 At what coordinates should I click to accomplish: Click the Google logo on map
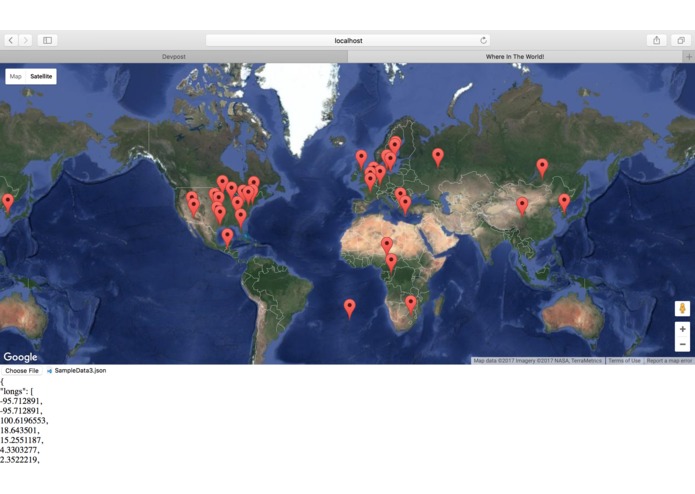(x=20, y=357)
